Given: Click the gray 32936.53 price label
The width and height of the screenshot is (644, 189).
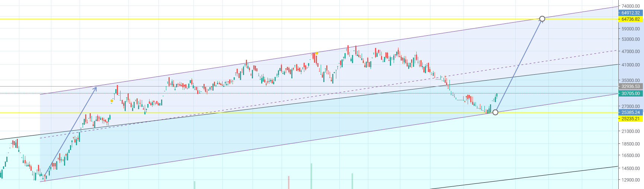Looking at the screenshot, I should [631, 87].
